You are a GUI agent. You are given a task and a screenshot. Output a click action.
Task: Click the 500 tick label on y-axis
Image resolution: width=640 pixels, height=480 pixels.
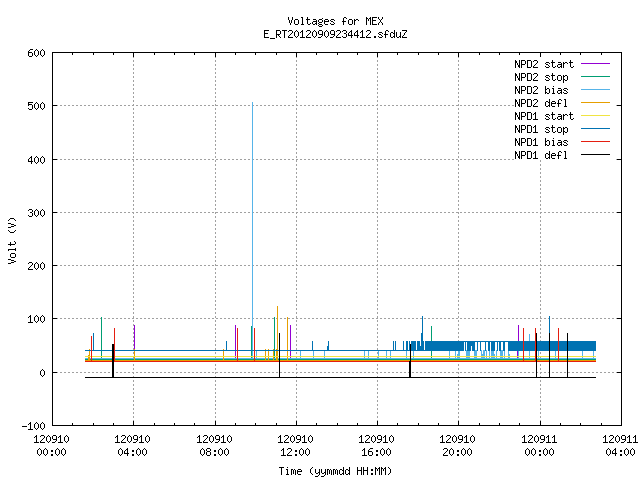(x=36, y=106)
